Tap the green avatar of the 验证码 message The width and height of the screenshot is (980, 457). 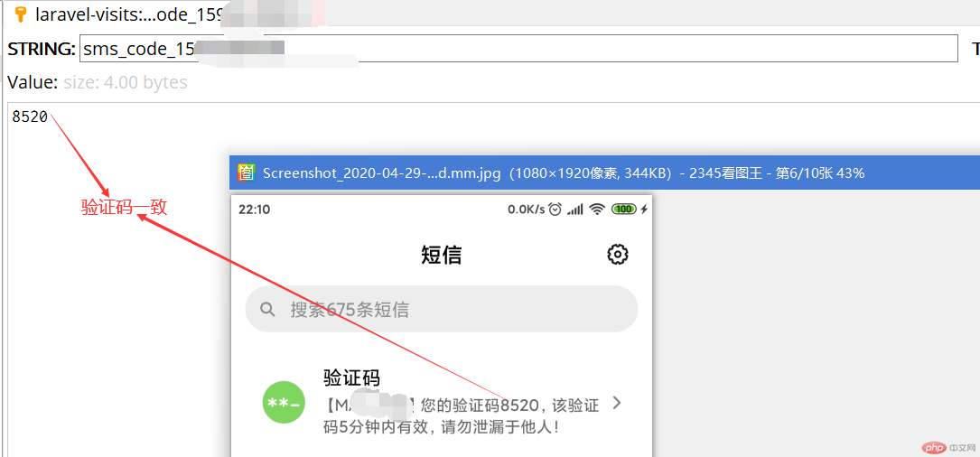[x=284, y=402]
